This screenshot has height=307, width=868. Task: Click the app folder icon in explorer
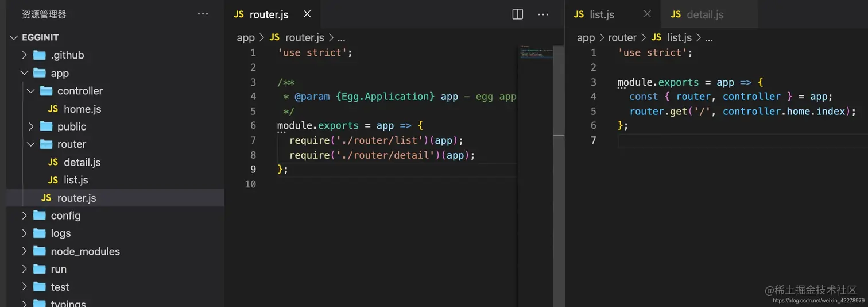tap(39, 73)
